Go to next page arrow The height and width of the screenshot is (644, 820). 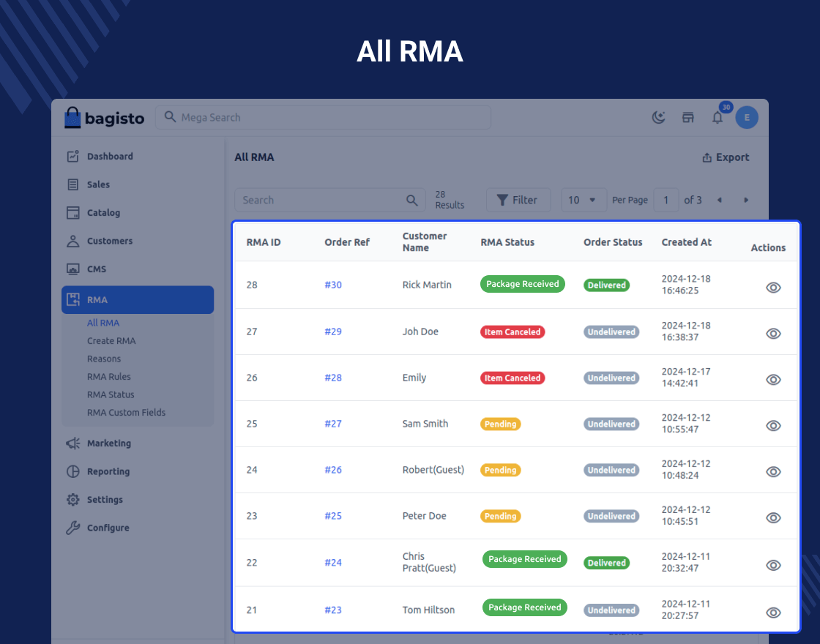[x=746, y=200]
